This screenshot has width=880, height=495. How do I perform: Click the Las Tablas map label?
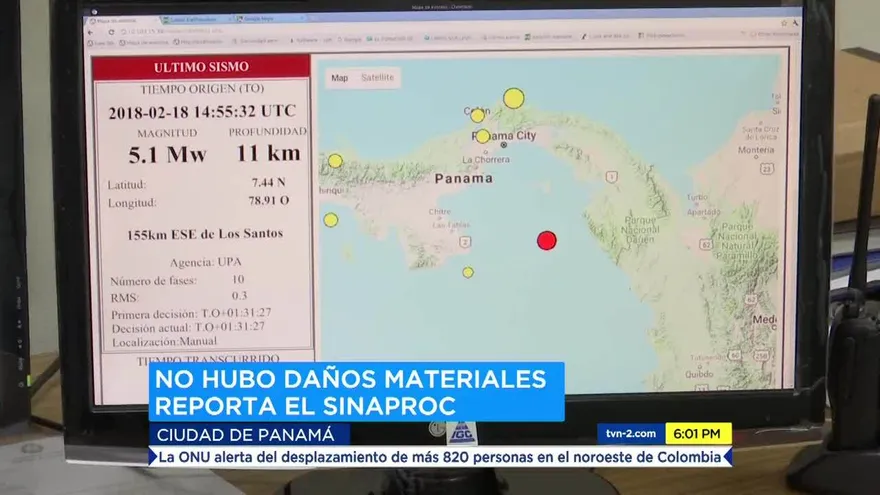451,224
